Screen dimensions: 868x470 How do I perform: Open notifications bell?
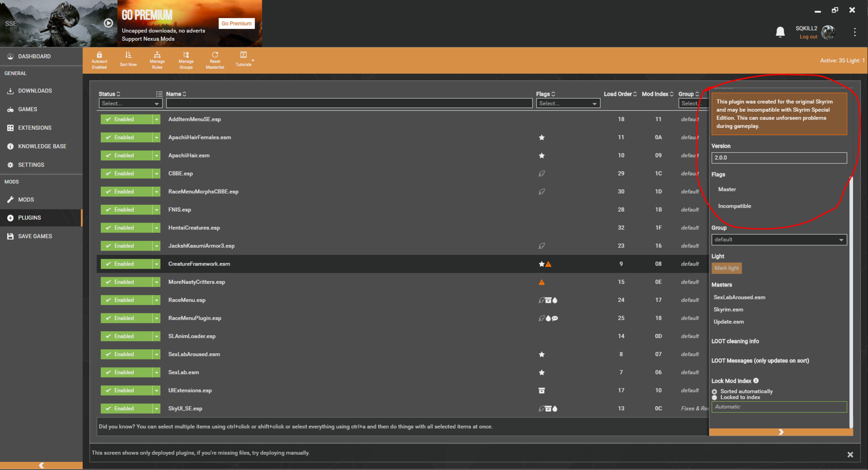(780, 32)
